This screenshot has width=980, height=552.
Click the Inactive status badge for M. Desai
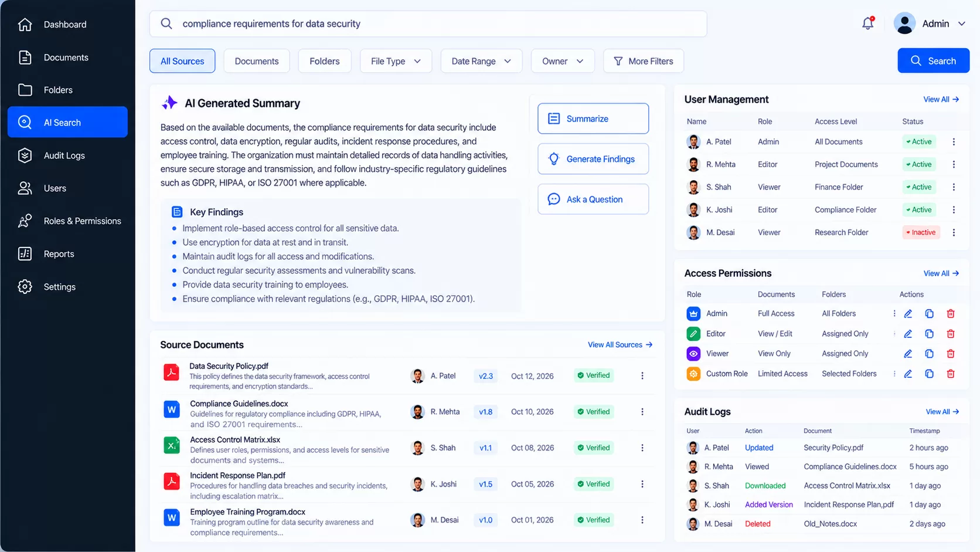[921, 232]
